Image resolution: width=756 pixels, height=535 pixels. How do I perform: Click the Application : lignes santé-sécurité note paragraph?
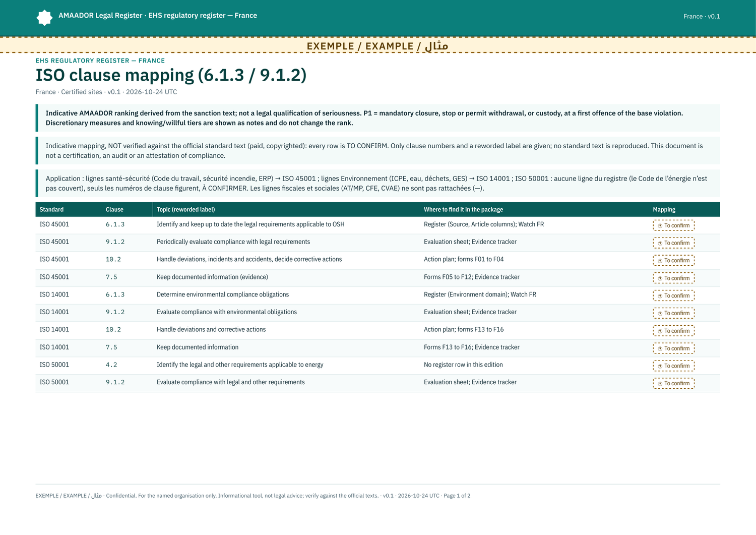(x=378, y=183)
